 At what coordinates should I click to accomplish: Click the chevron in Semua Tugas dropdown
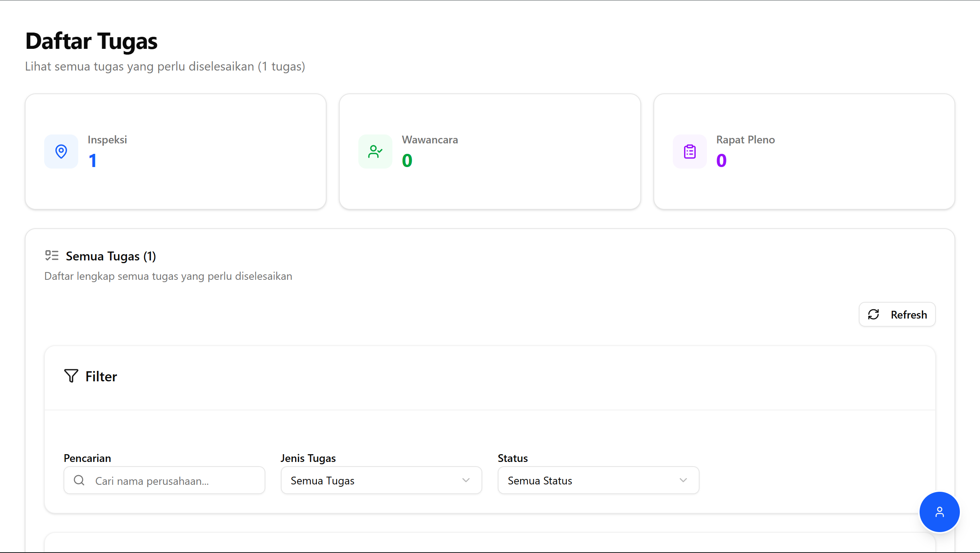click(x=466, y=480)
